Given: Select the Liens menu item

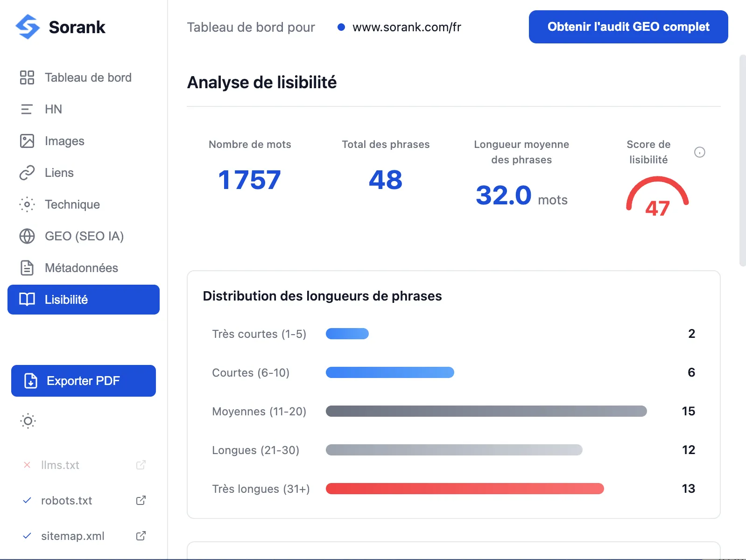Looking at the screenshot, I should click(x=84, y=173).
